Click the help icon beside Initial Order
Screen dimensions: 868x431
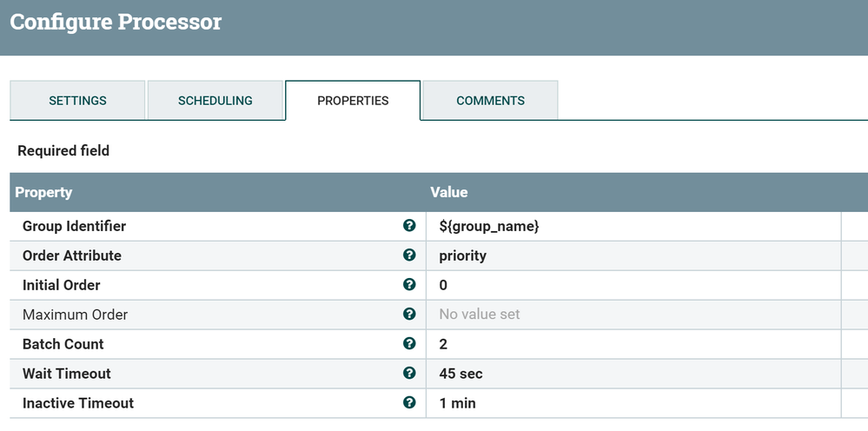(409, 285)
